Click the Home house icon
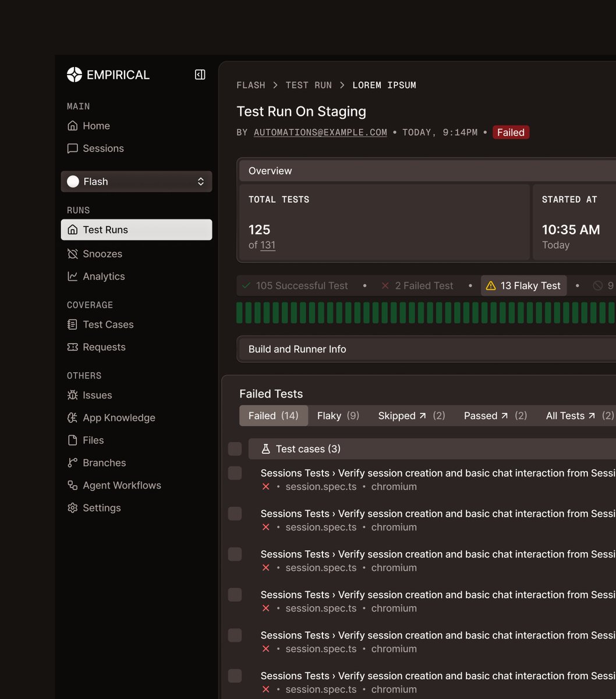 coord(73,126)
